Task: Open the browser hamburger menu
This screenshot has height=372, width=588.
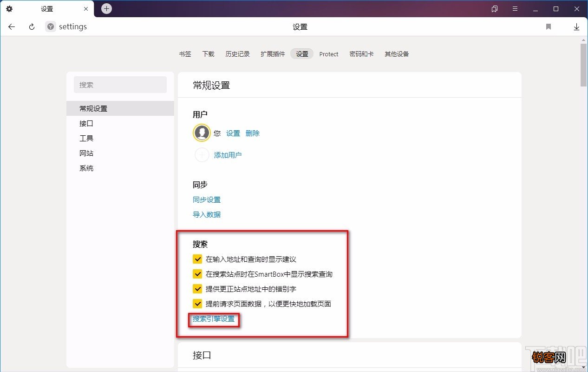Action: (515, 9)
